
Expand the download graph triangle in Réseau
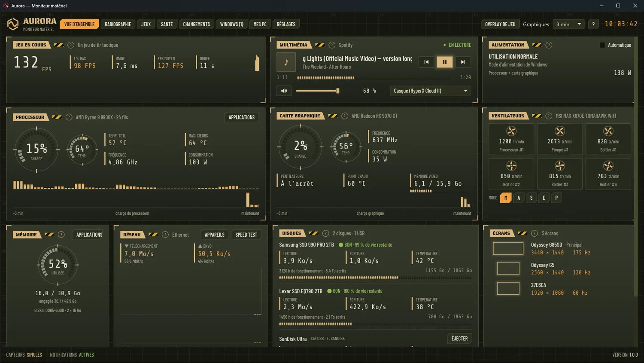[127, 246]
